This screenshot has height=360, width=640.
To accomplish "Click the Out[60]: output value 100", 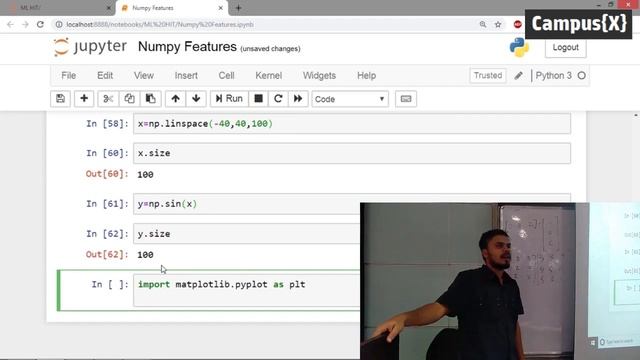I will click(145, 175).
